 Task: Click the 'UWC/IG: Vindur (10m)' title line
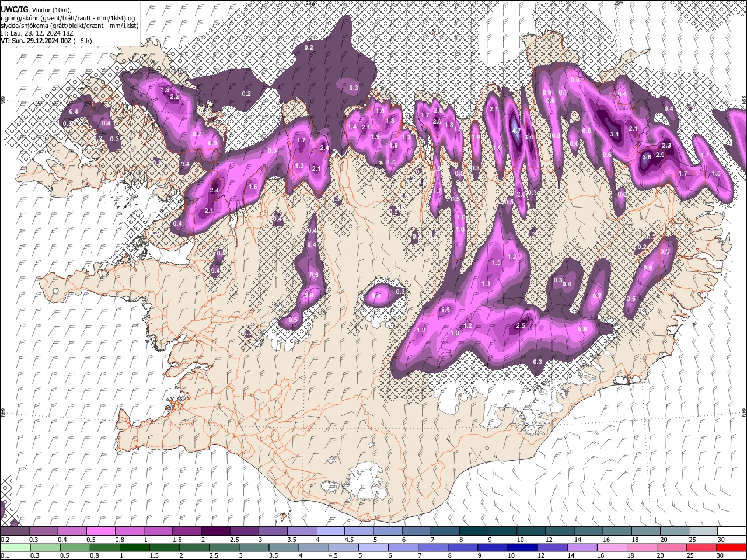36,9
